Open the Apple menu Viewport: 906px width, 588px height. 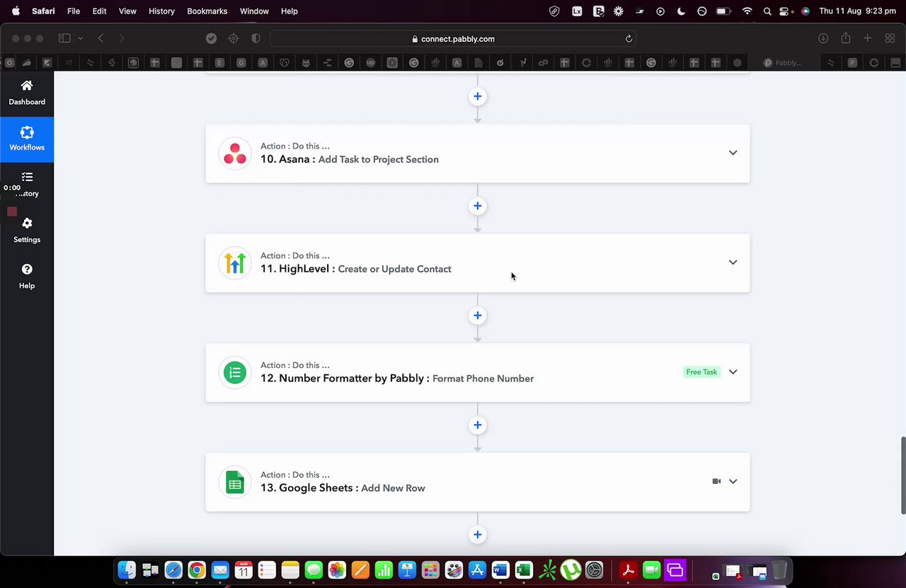click(16, 11)
